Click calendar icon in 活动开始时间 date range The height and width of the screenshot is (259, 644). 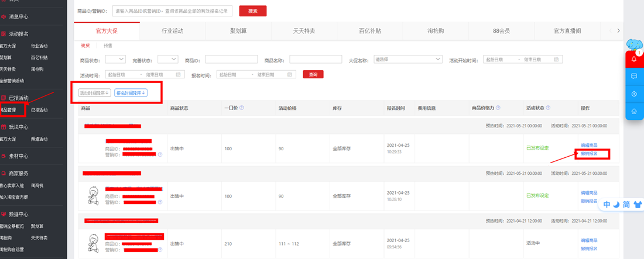point(556,60)
